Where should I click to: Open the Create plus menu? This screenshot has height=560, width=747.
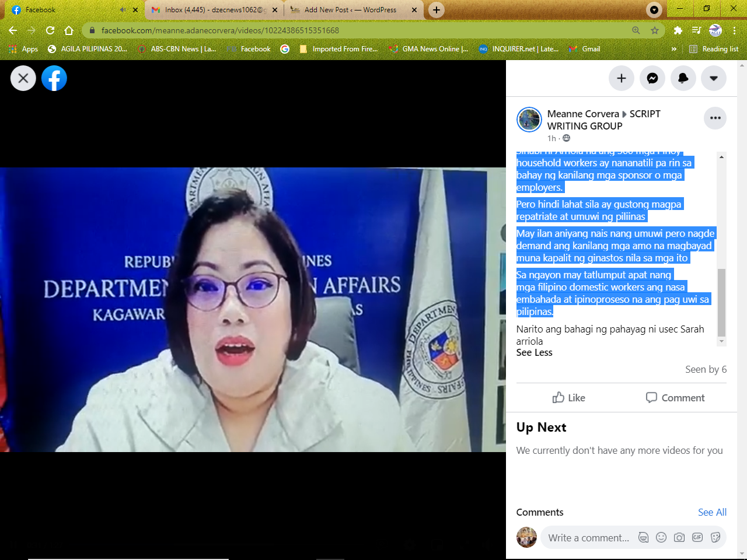tap(622, 78)
